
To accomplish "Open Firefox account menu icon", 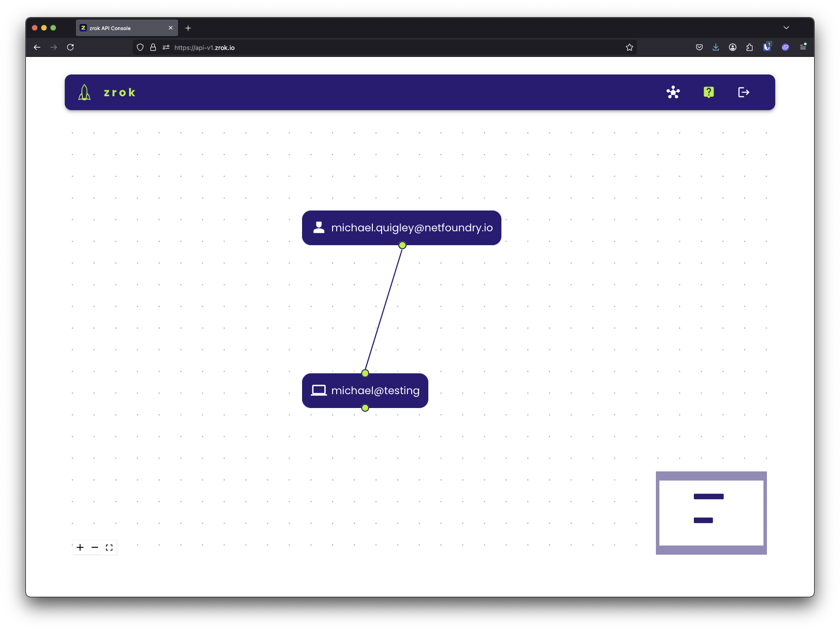I will point(733,47).
